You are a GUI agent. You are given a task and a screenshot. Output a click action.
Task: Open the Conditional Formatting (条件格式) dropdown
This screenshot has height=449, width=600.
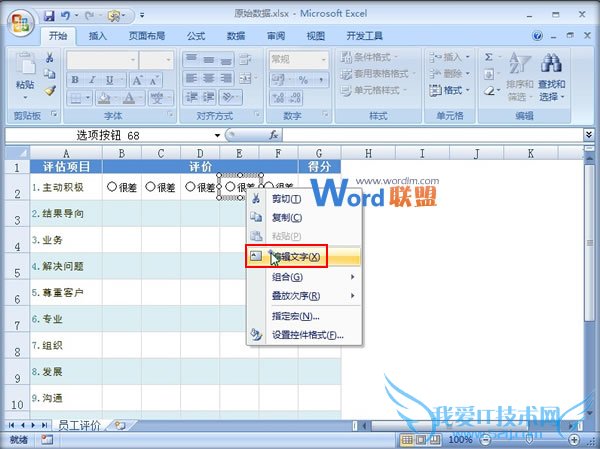point(368,57)
